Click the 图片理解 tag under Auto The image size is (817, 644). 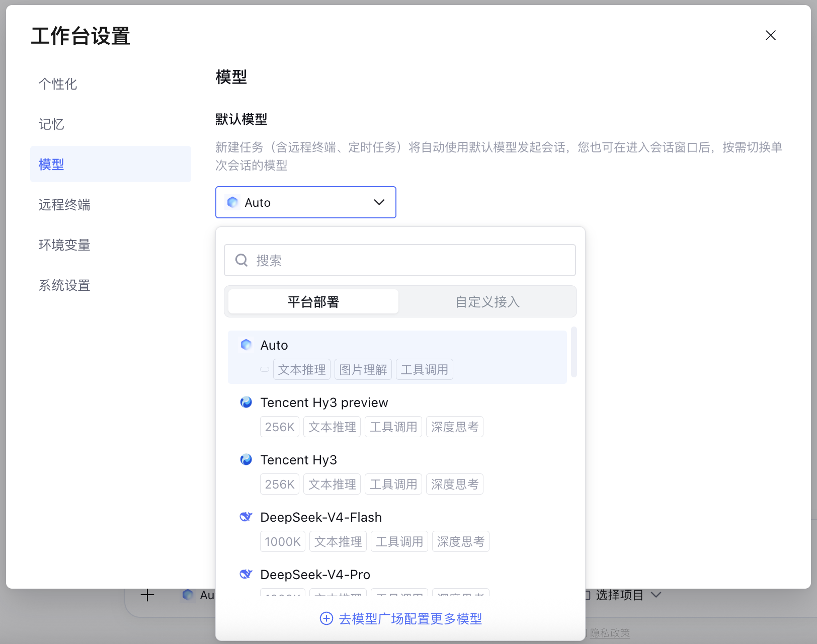pos(363,369)
